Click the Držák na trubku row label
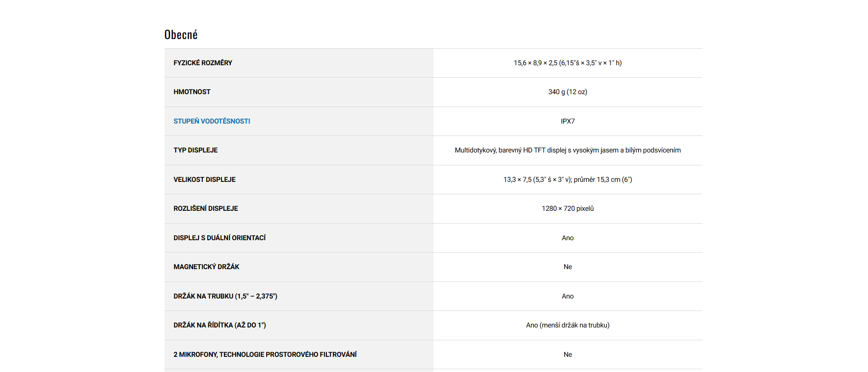This screenshot has height=372, width=868. tap(225, 296)
